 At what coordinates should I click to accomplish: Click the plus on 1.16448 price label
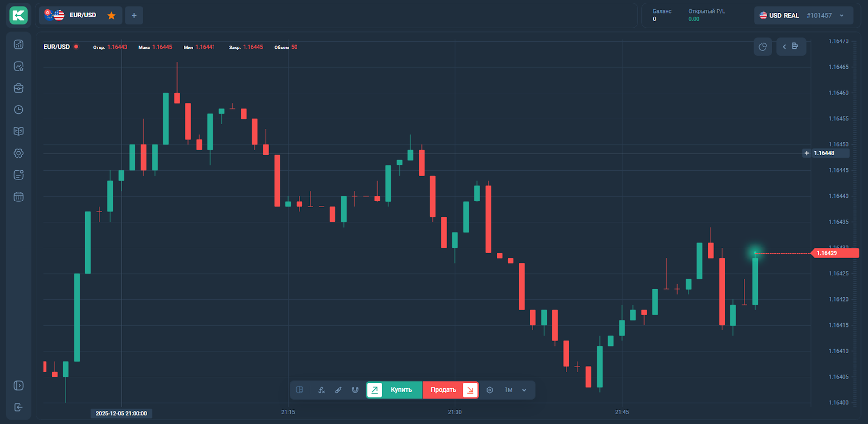[x=807, y=153]
